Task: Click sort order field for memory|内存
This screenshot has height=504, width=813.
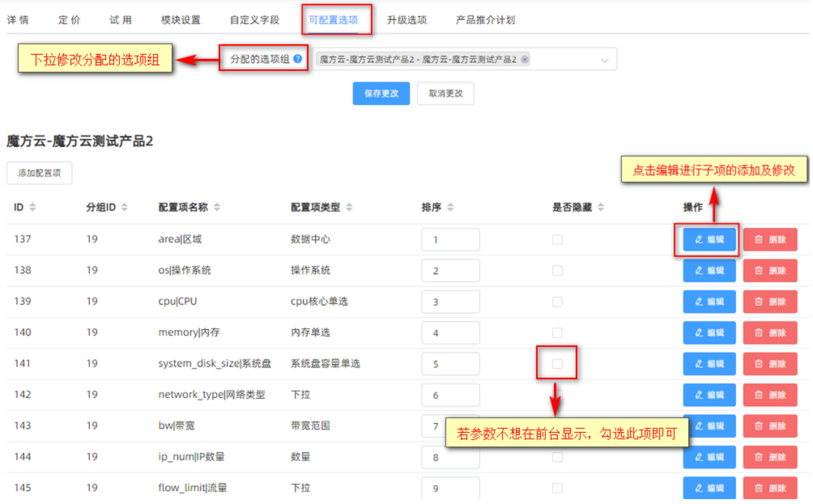Action: pos(451,333)
